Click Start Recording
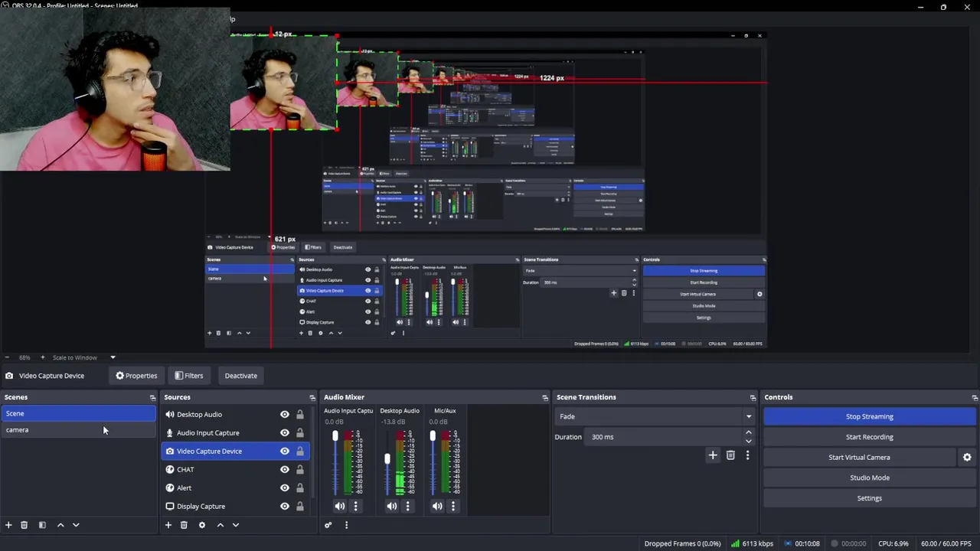Screen dimensions: 980x551 click(870, 437)
